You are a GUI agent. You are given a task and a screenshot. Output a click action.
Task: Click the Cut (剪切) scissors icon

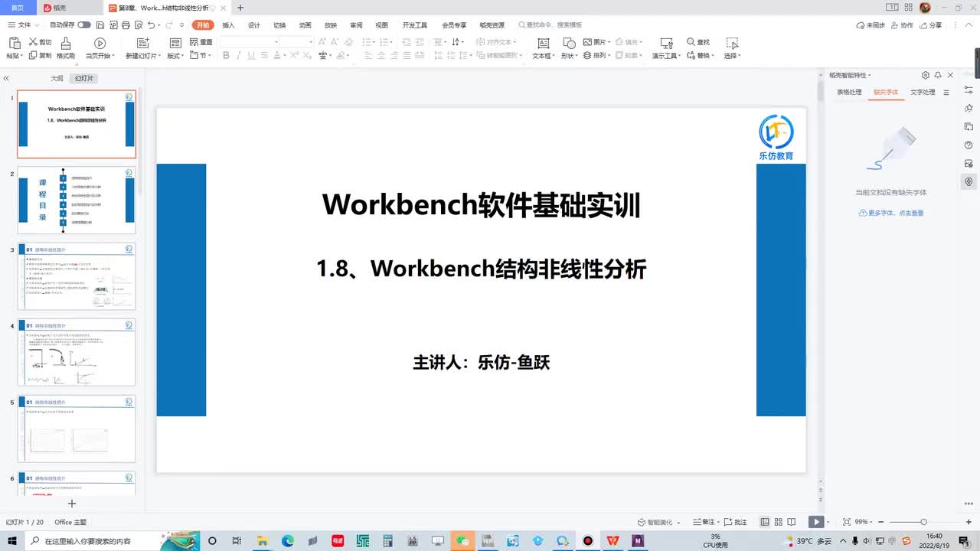34,42
